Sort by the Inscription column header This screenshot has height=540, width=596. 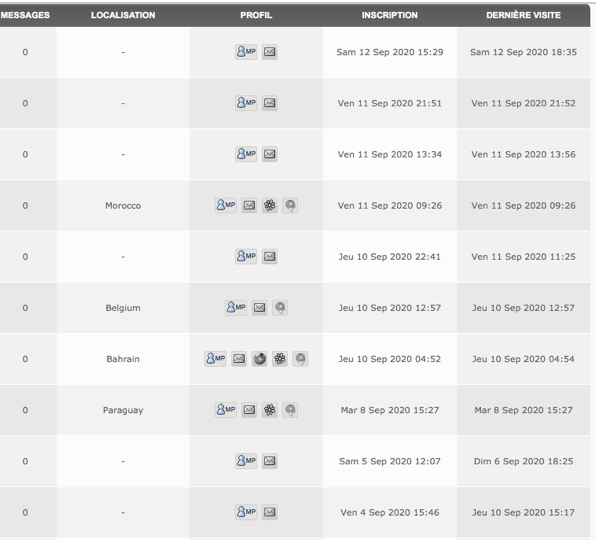390,15
